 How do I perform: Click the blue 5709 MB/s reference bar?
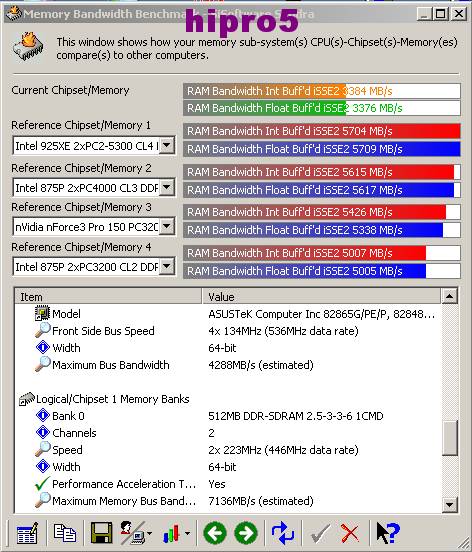pos(322,149)
